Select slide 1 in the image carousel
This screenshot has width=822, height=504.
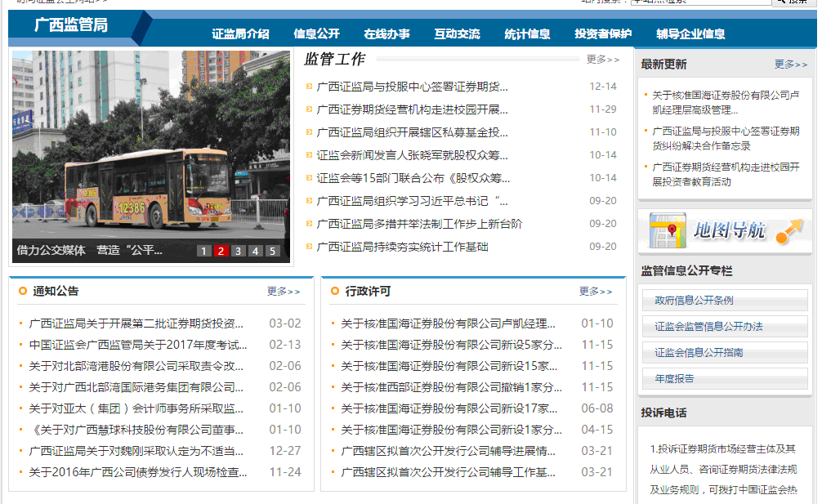click(x=203, y=252)
